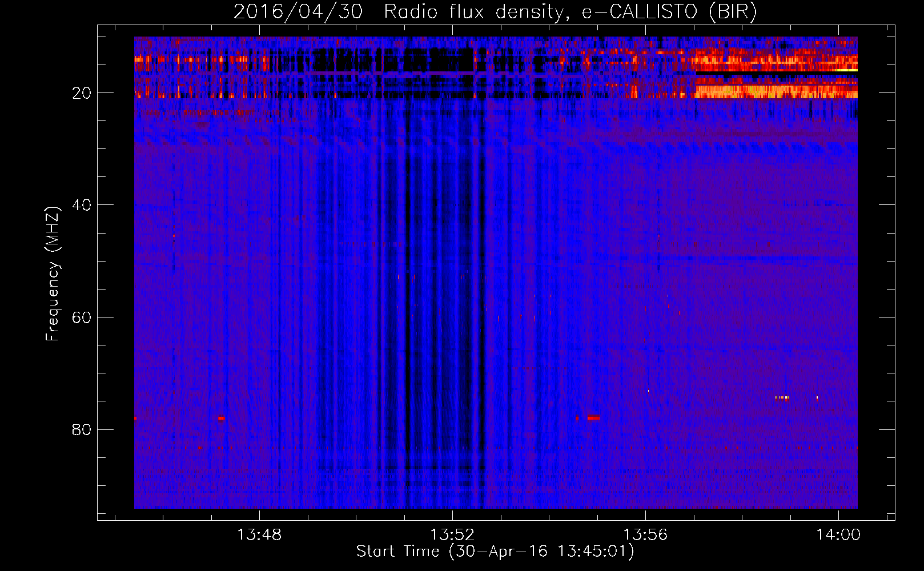Click the 20 MHz frequency tick label
The width and height of the screenshot is (924, 571).
click(82, 93)
